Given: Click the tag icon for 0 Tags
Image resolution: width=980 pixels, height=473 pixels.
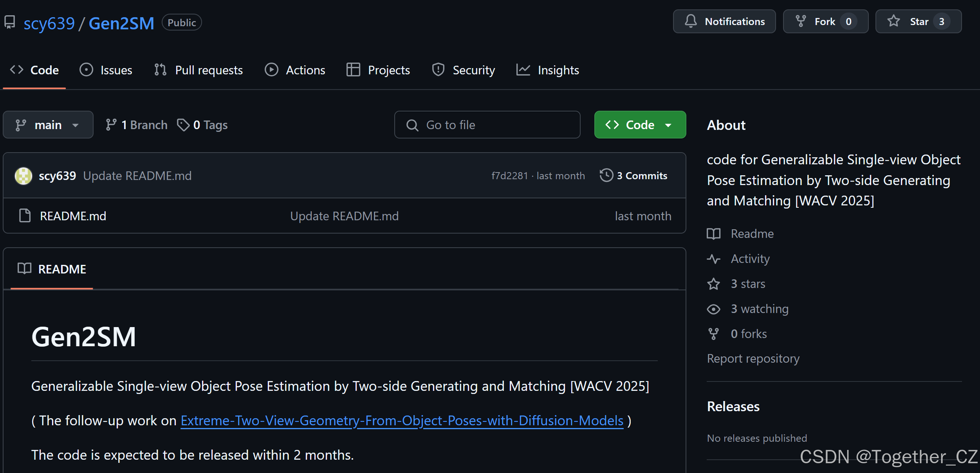Looking at the screenshot, I should pos(183,125).
